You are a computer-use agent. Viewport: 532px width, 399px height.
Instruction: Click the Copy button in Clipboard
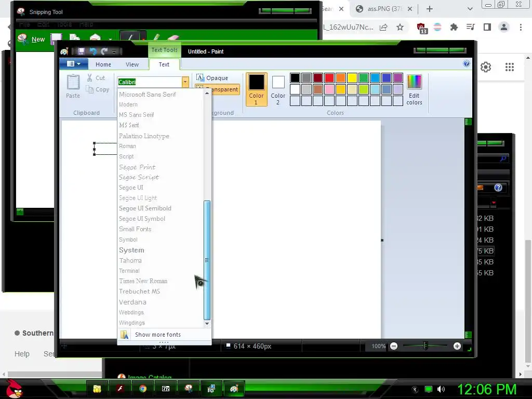coord(98,89)
